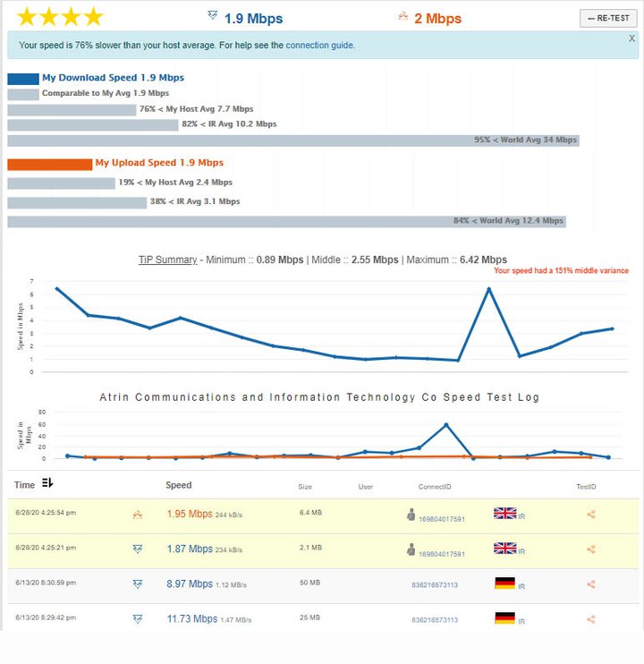Close the slower-than-host-average notice
This screenshot has width=644, height=664.
pyautogui.click(x=631, y=38)
